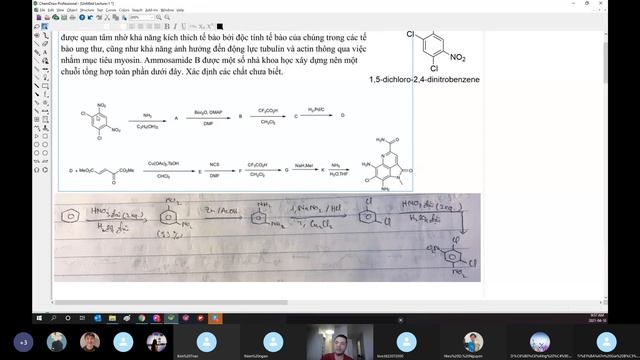Select the Text (A) tool
The height and width of the screenshot is (360, 640).
[45, 52]
